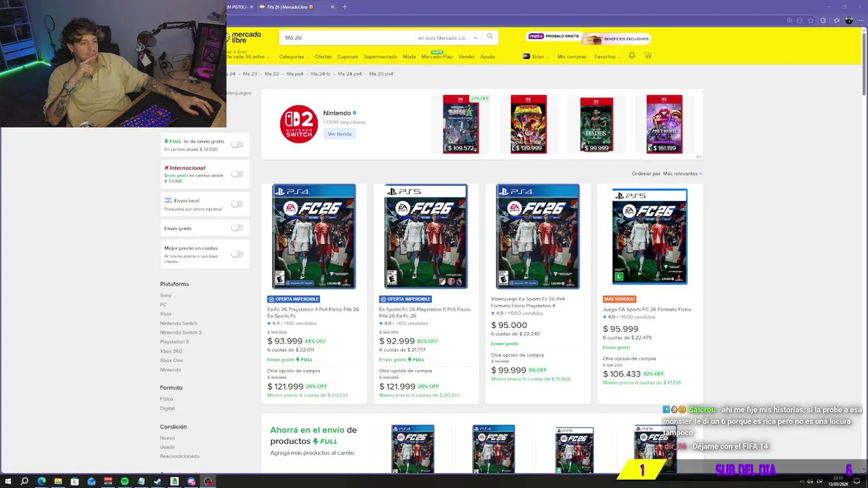Image resolution: width=868 pixels, height=488 pixels.
Task: Click the Mercado Libre logo
Action: (x=243, y=37)
